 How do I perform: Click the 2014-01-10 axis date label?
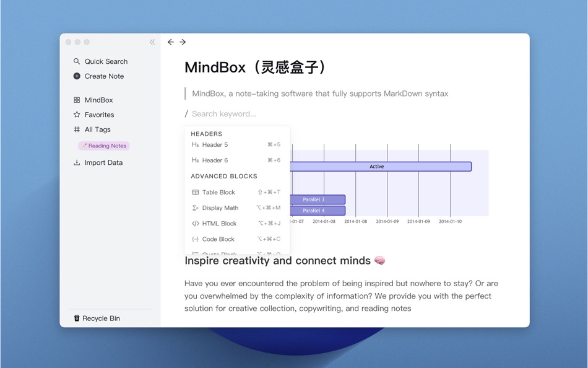[450, 222]
